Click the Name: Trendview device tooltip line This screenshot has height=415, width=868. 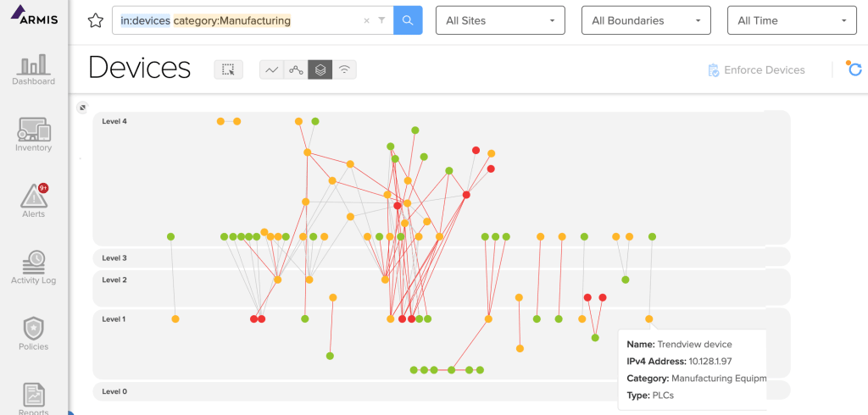click(x=679, y=344)
